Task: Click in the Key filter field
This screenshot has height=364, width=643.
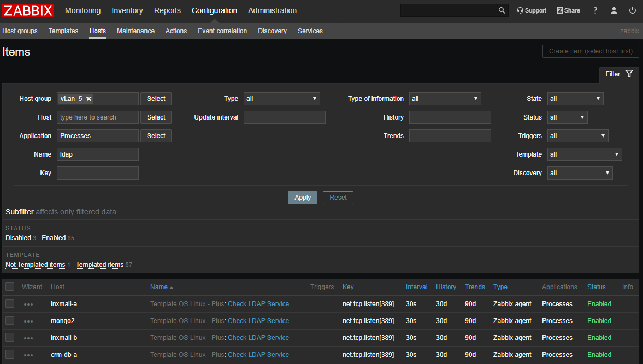Action: [x=98, y=173]
